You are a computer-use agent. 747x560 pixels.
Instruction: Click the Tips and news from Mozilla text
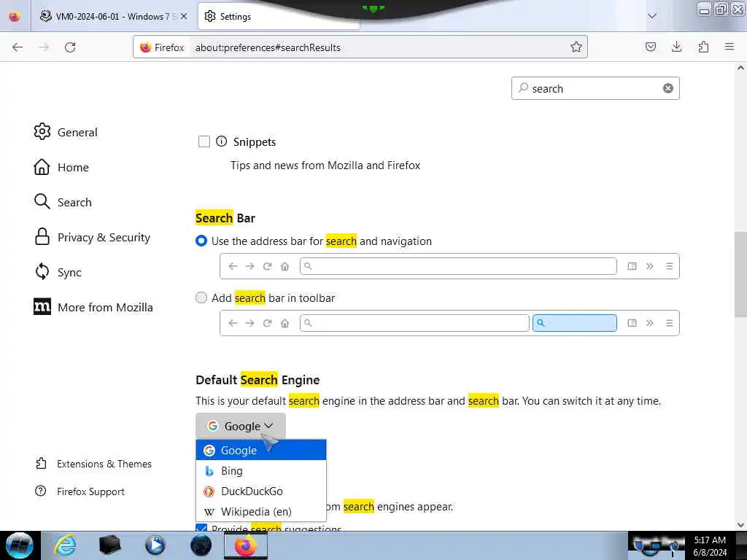[x=325, y=166]
